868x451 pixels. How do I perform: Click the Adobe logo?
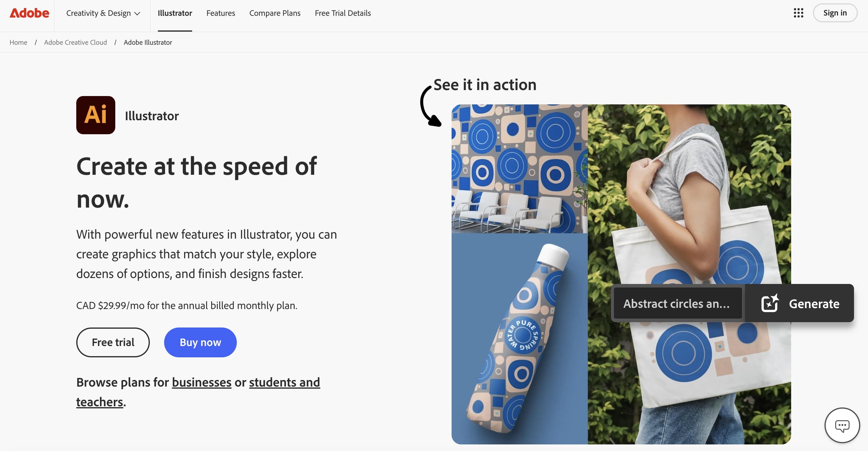point(29,13)
